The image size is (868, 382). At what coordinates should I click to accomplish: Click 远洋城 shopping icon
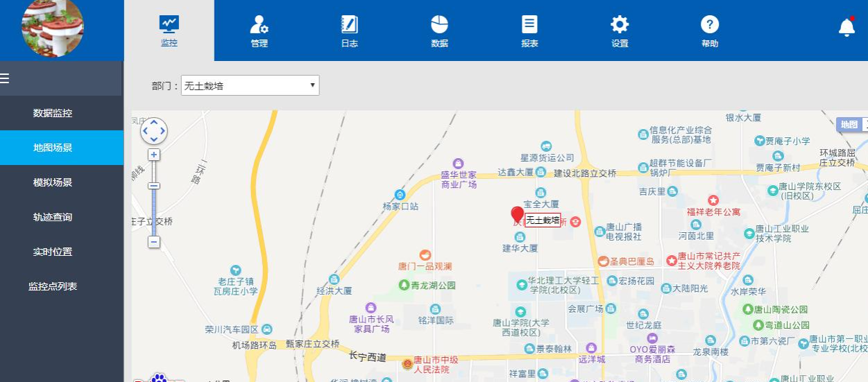(x=590, y=347)
